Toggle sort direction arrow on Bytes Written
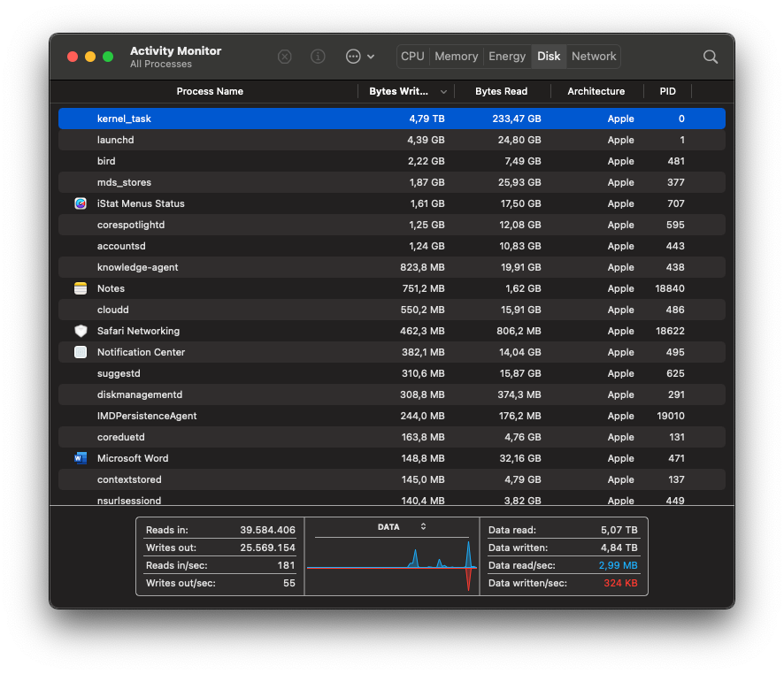This screenshot has width=784, height=674. [x=443, y=92]
